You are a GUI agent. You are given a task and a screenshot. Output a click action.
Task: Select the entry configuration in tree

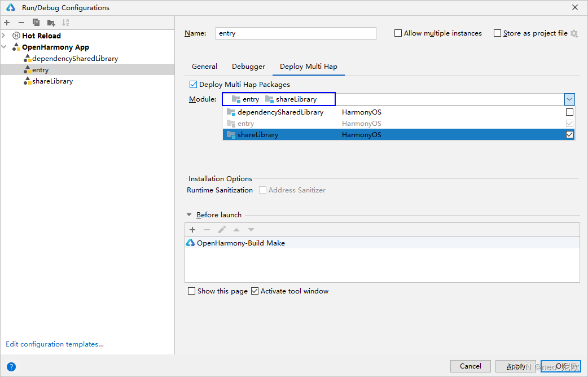[40, 70]
